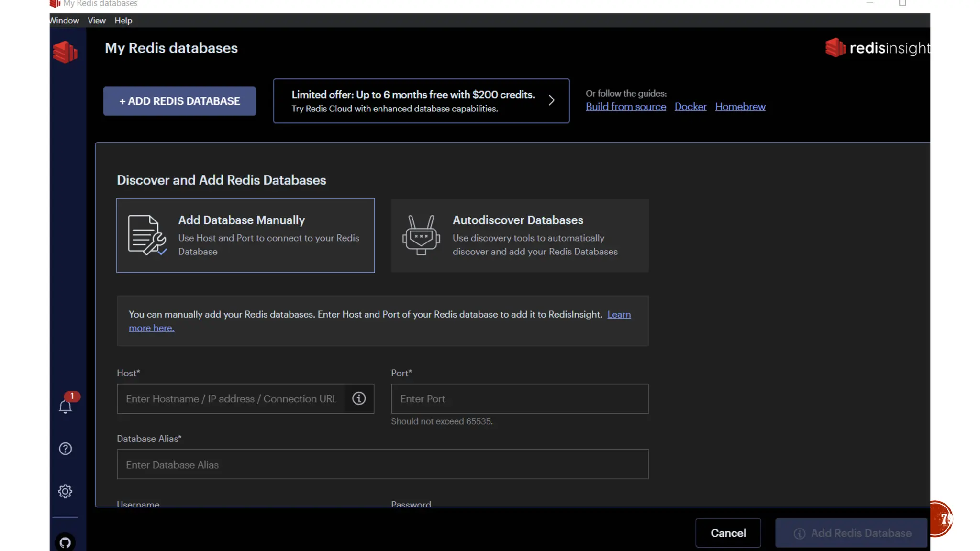Open the GitHub repository icon

click(x=65, y=542)
